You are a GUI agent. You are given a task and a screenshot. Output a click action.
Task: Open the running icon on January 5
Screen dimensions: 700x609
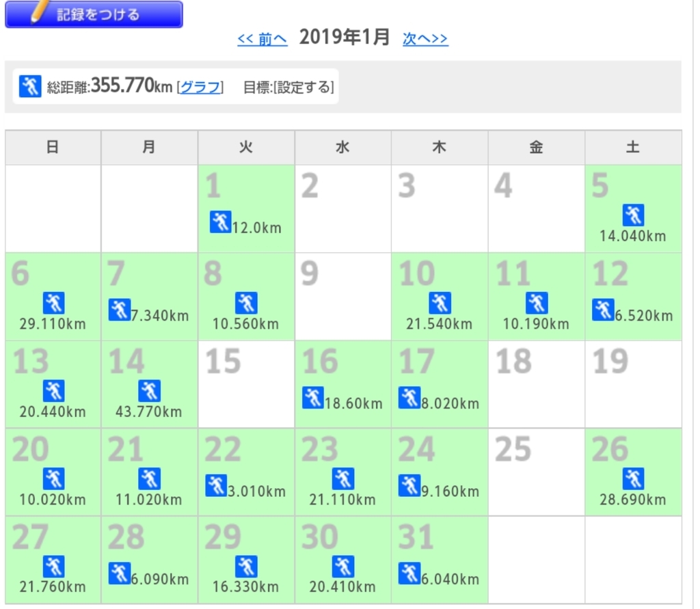click(633, 215)
